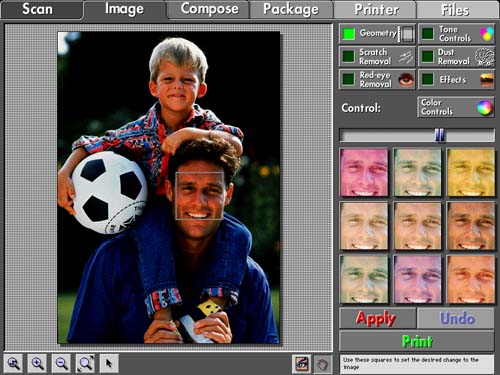The image size is (500, 375).
Task: Switch to the Image tab
Action: [125, 9]
